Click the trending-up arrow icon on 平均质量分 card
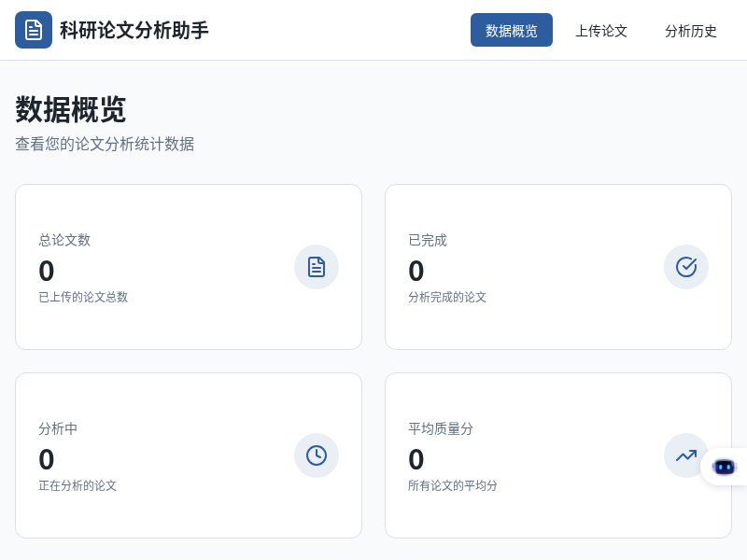The image size is (747, 560). point(686,455)
